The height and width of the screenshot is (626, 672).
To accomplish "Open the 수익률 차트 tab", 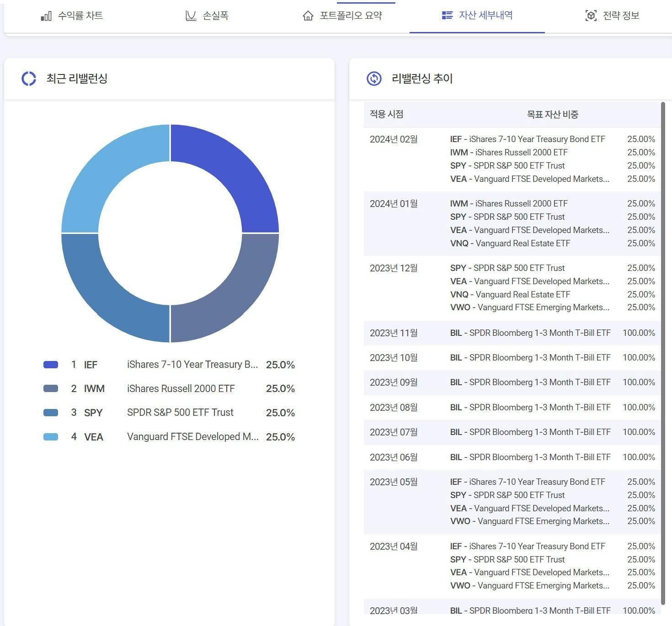I will click(72, 16).
